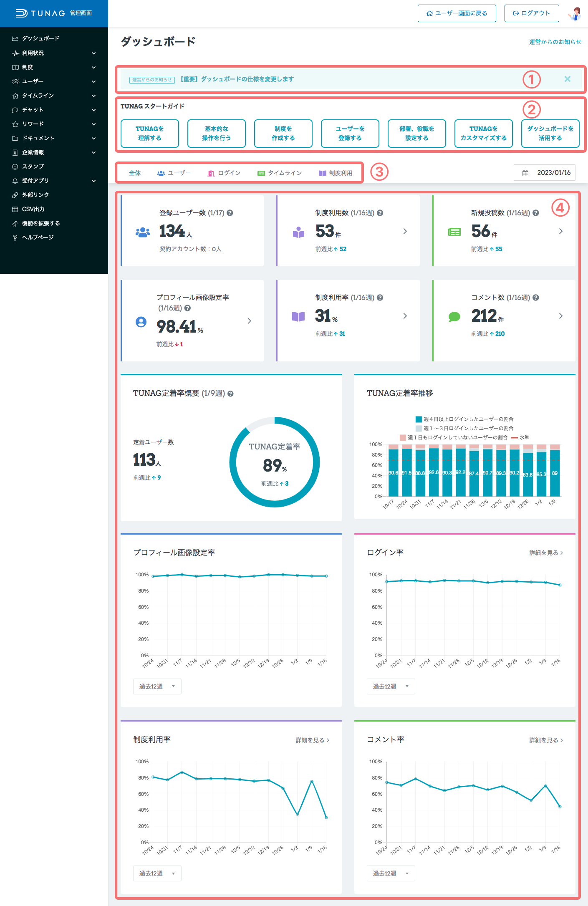Click help icon beside 登録ユーザー数
The width and height of the screenshot is (588, 906).
(230, 213)
